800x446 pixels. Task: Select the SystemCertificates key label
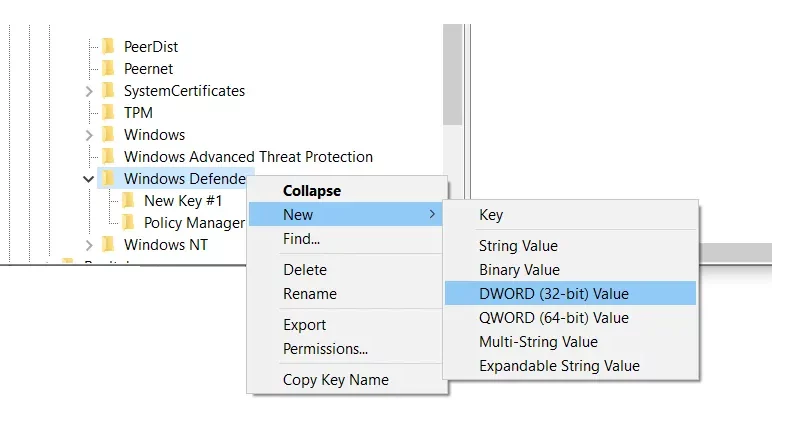[x=184, y=91]
